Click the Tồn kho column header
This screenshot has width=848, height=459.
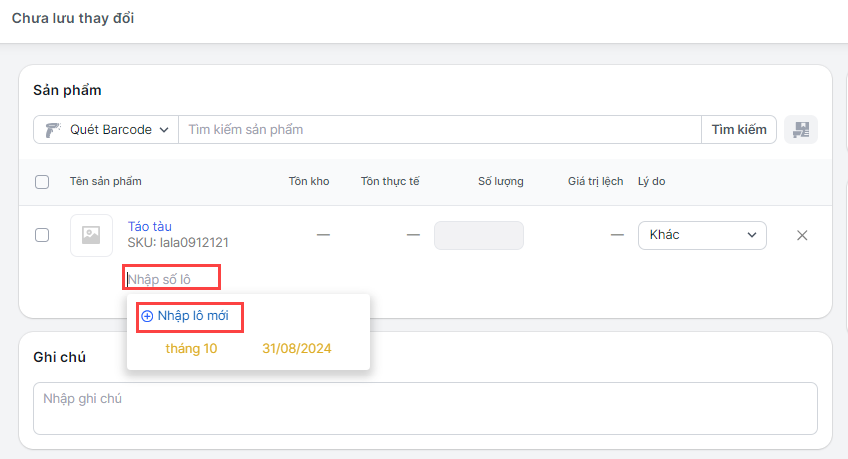click(x=309, y=182)
